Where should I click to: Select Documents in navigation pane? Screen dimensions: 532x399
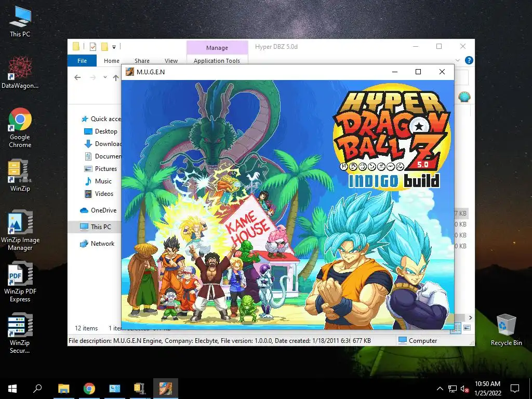103,156
